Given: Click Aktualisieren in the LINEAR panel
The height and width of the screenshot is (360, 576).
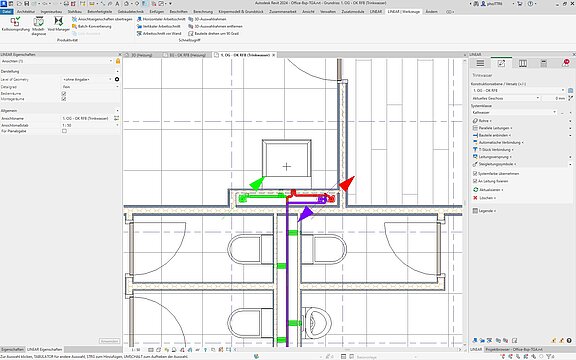Looking at the screenshot, I should coord(488,190).
